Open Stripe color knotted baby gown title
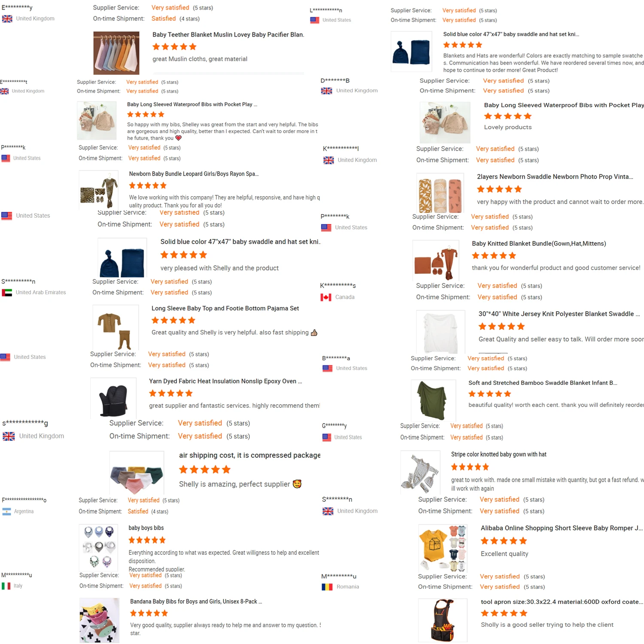 499,454
